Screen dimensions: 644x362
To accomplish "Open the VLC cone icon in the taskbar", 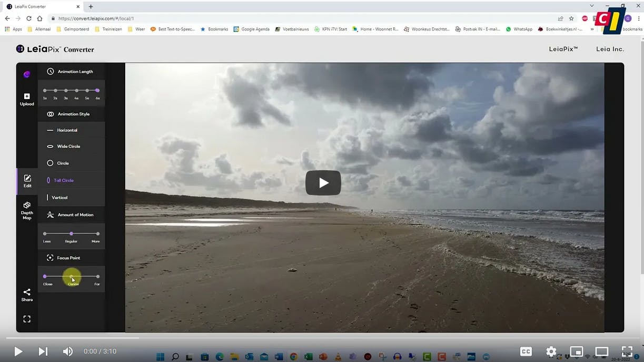I will coord(338,357).
